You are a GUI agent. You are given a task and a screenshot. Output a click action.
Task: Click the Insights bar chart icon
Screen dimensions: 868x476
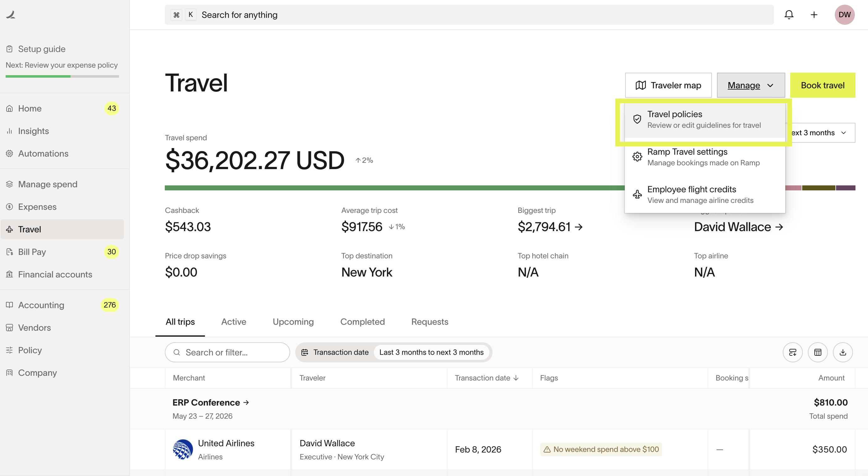(x=9, y=131)
